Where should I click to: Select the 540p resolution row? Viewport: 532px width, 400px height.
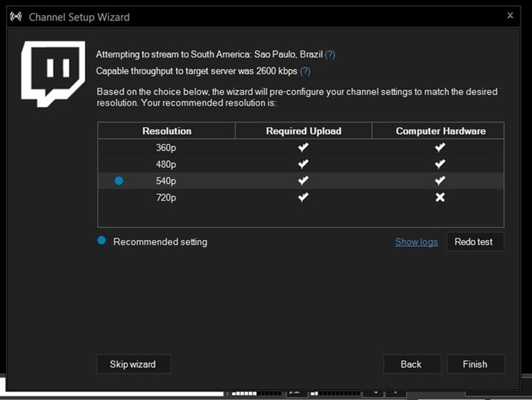[301, 181]
